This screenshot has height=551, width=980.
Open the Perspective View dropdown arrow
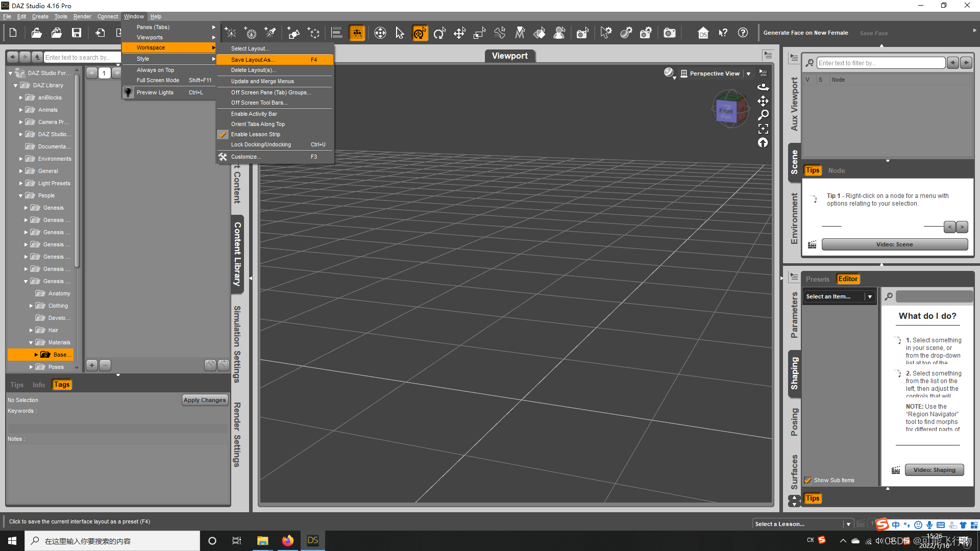[748, 74]
